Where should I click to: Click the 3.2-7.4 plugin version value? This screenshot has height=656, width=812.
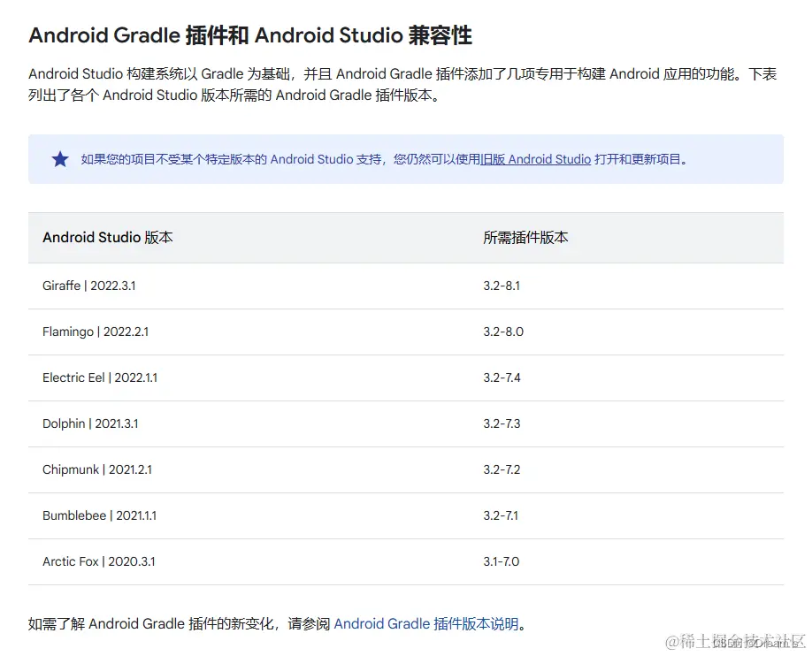coord(502,378)
